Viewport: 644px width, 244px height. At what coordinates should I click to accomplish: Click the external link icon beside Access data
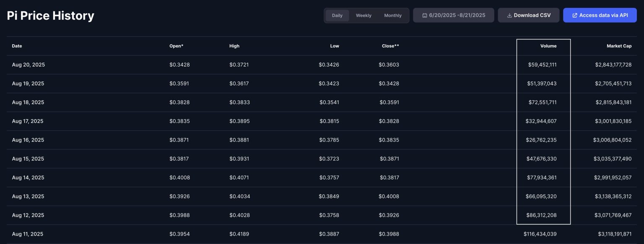point(574,15)
